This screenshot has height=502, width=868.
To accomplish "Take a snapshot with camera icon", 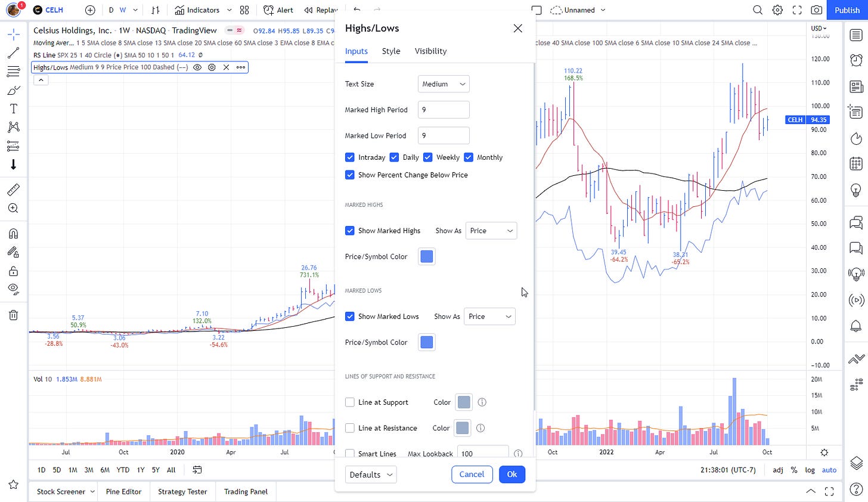I will pyautogui.click(x=817, y=10).
